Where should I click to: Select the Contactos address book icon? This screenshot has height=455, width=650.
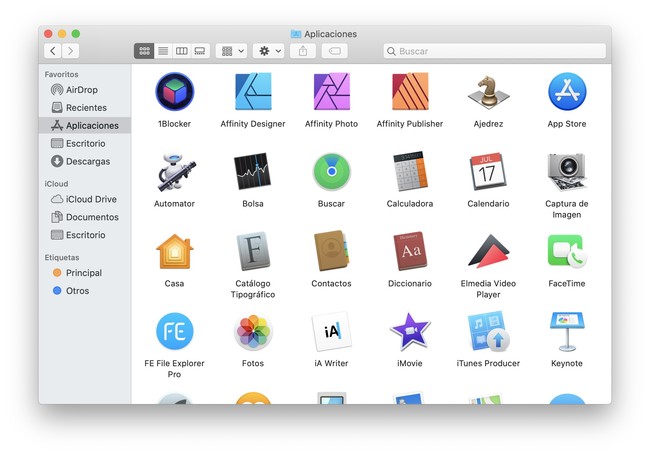click(331, 251)
